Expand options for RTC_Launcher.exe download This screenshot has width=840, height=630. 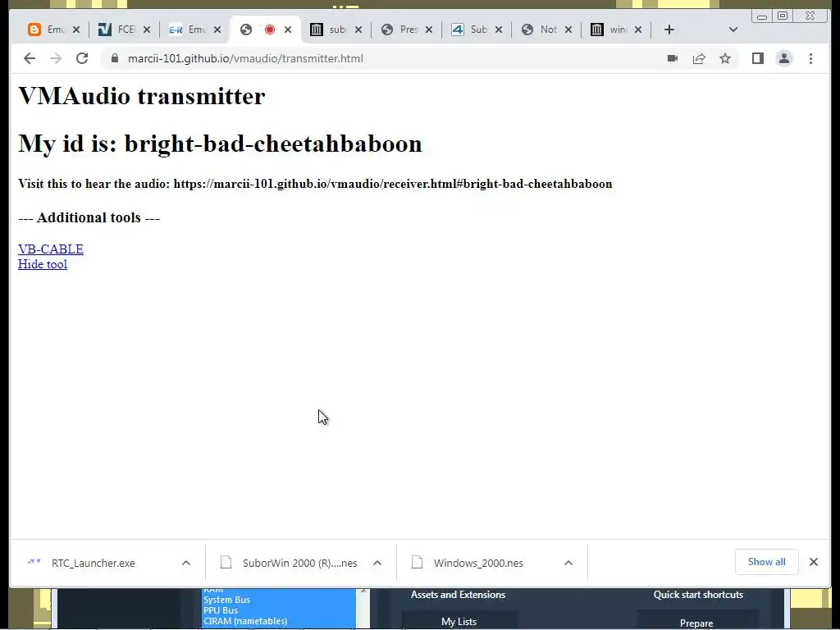(x=186, y=563)
